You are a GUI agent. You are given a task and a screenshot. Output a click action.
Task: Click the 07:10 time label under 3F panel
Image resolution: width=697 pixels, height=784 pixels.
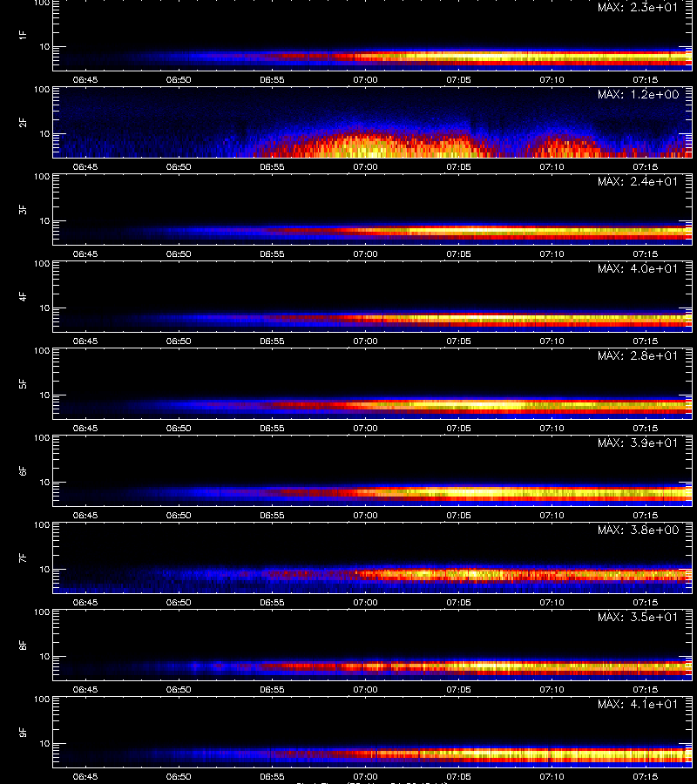click(x=552, y=254)
